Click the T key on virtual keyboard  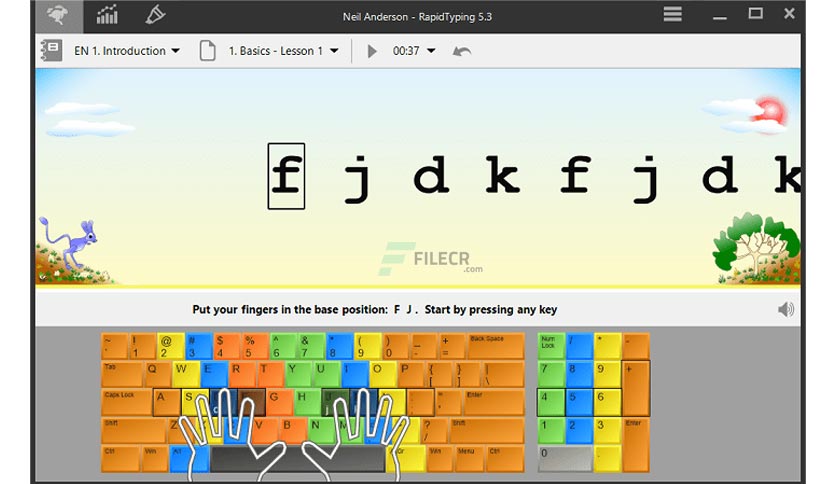click(269, 374)
